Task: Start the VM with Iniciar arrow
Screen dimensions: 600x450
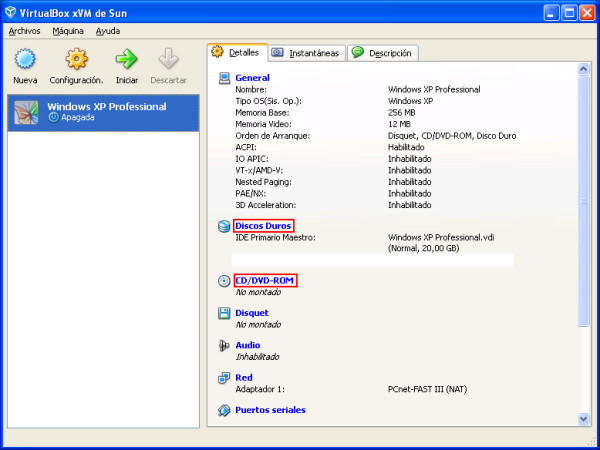Action: [127, 60]
